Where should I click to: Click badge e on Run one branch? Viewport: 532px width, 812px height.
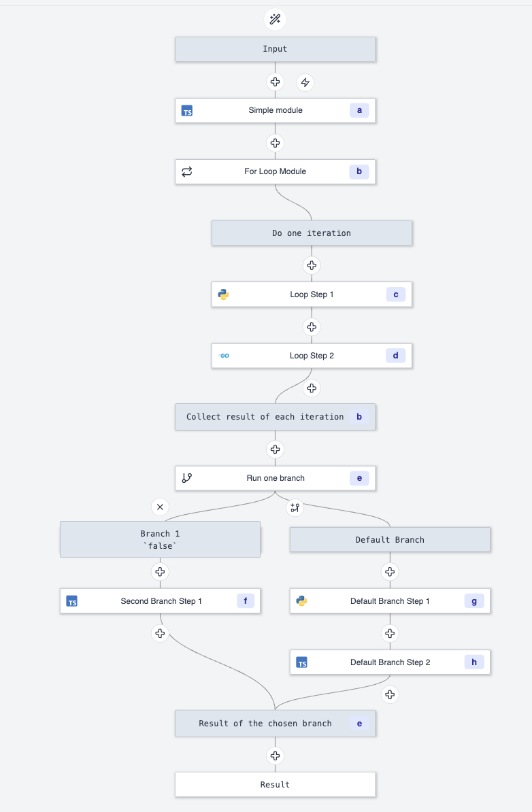tap(359, 478)
